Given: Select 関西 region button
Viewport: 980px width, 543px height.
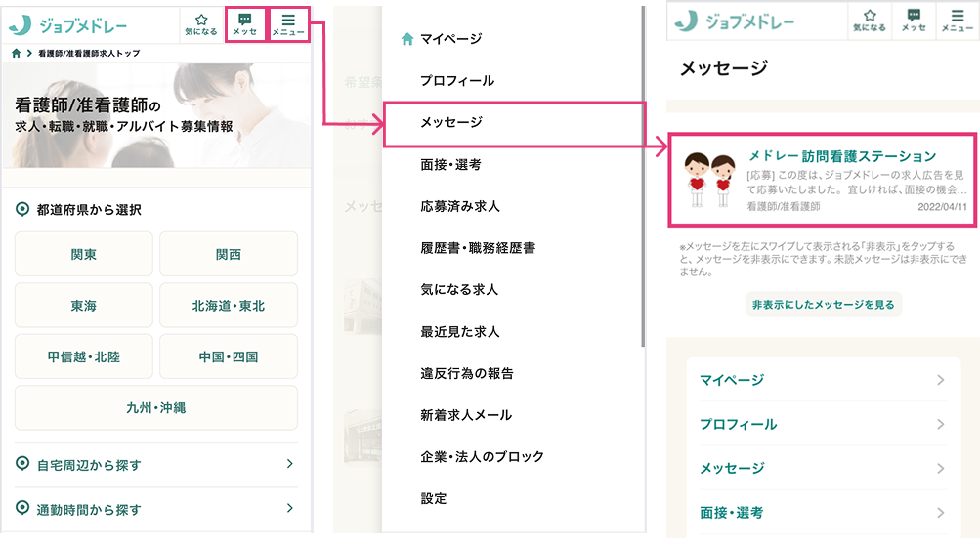Looking at the screenshot, I should point(228,254).
